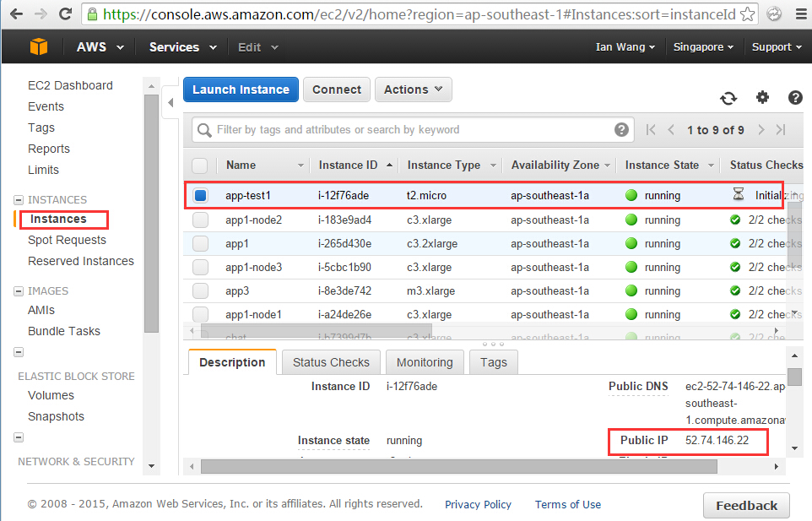Collapse the NETWORK & SECURITY section

pyautogui.click(x=19, y=437)
